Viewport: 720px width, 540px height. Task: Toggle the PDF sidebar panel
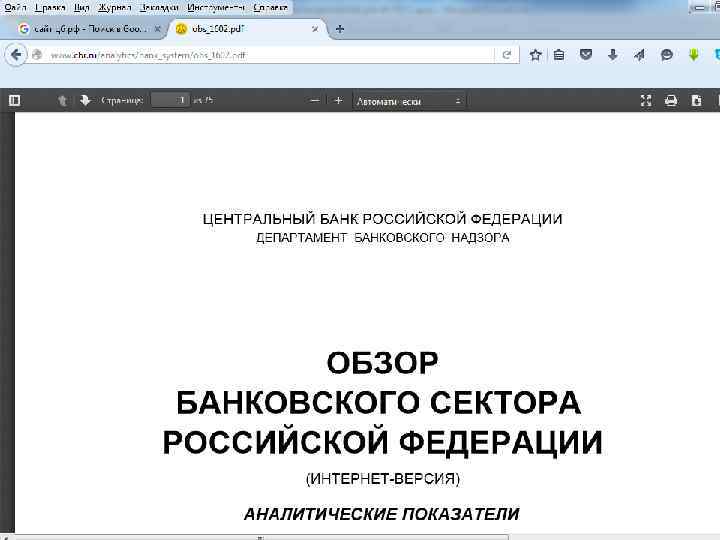14,100
